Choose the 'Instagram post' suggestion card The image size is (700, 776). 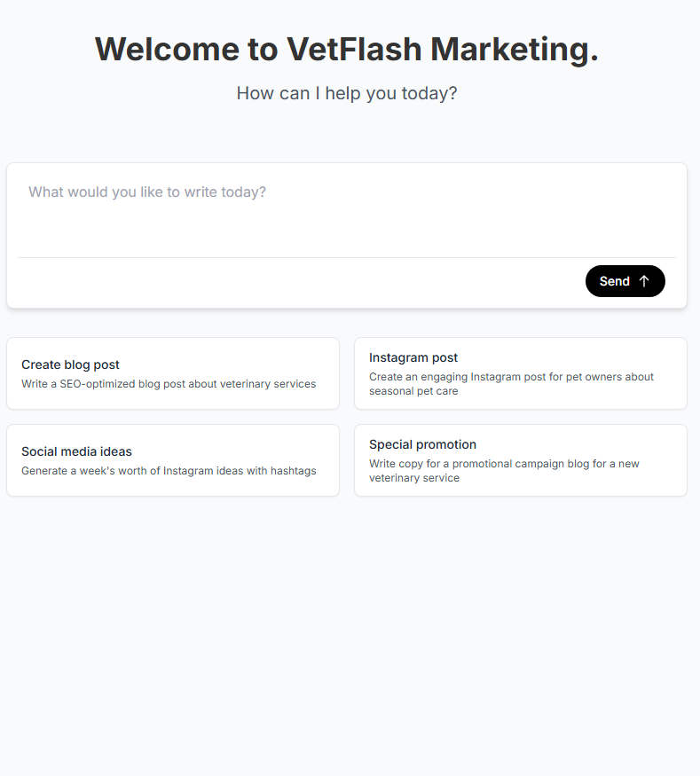pyautogui.click(x=520, y=373)
